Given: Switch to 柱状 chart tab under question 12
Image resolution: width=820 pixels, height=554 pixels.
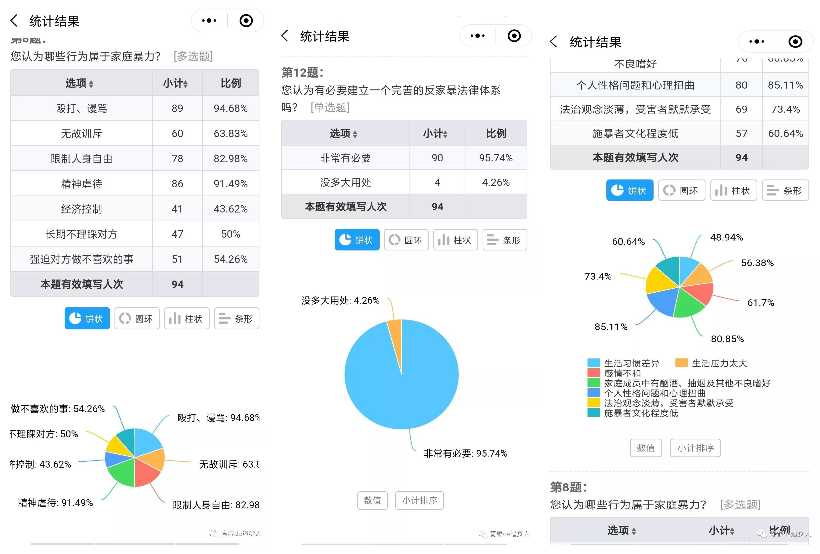Looking at the screenshot, I should [455, 240].
